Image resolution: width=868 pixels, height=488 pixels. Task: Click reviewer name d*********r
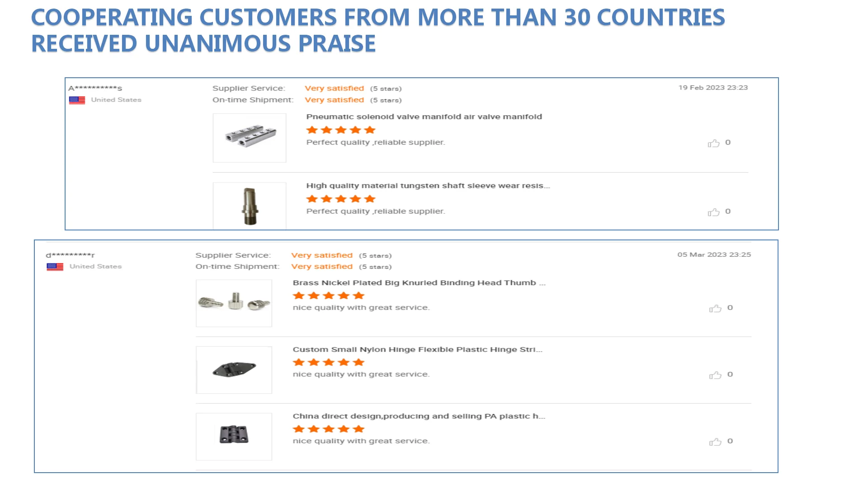tap(71, 255)
